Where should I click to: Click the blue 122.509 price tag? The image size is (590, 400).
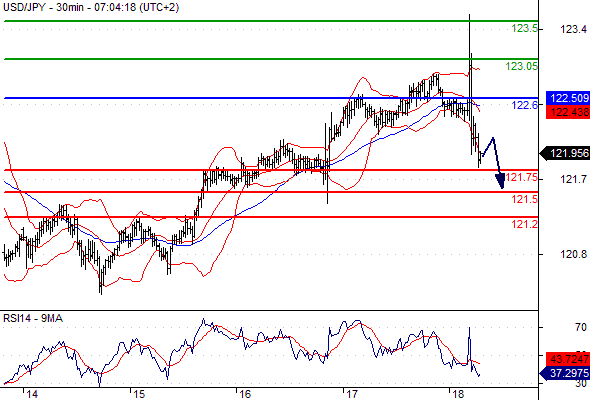pos(568,98)
